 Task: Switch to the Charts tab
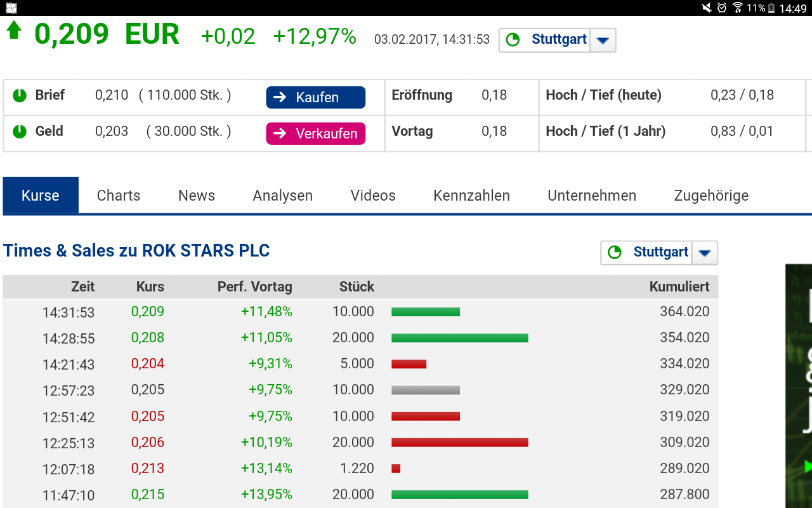tap(119, 196)
